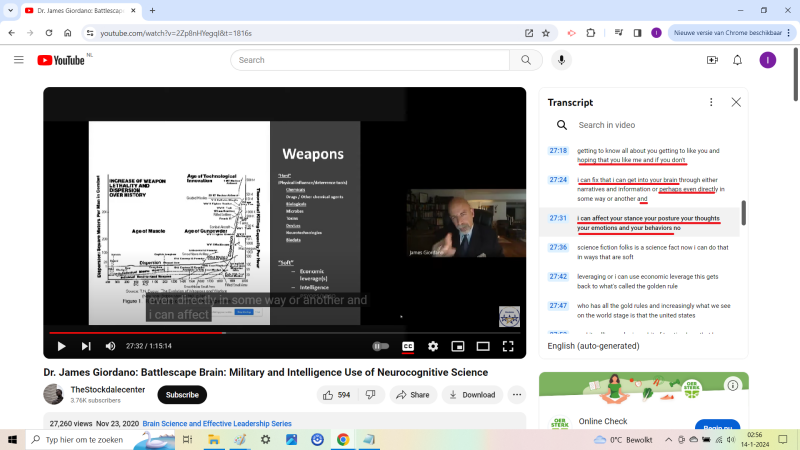Viewport: 800px width, 450px height.
Task: Open the YouTube guide hamburger menu
Action: click(18, 60)
